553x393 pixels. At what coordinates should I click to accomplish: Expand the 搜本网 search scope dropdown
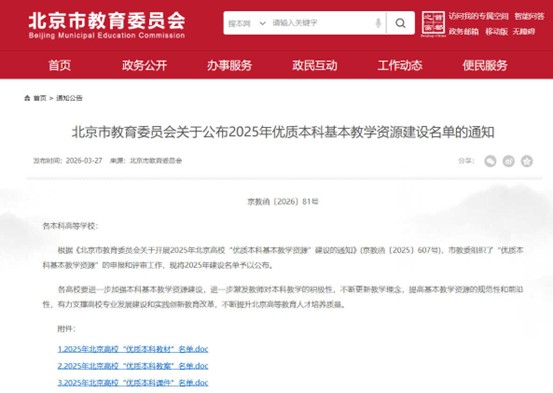(x=247, y=23)
